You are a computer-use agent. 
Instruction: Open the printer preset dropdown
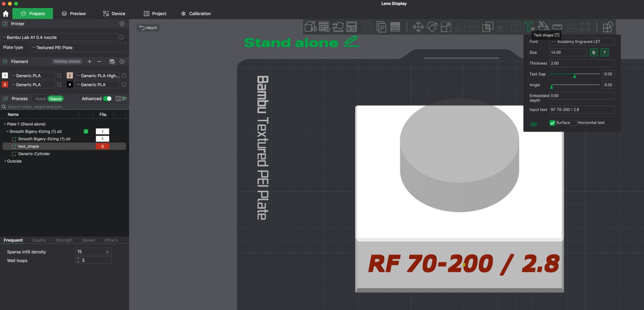coord(59,37)
